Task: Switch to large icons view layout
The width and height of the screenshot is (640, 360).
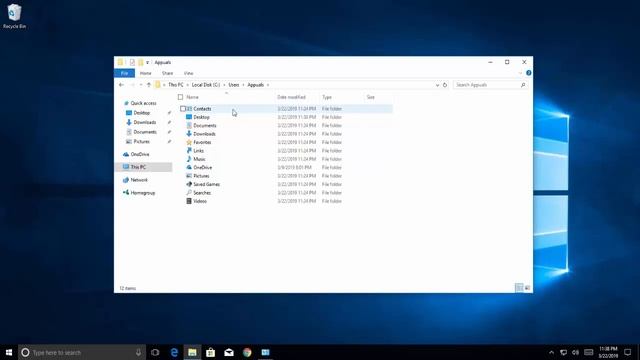Action: click(x=527, y=288)
